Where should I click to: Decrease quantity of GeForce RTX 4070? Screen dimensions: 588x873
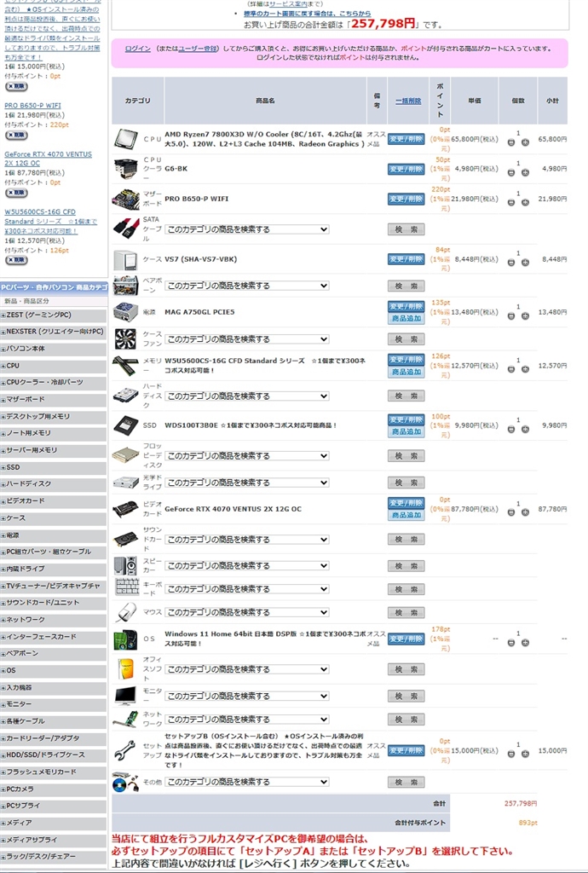510,512
